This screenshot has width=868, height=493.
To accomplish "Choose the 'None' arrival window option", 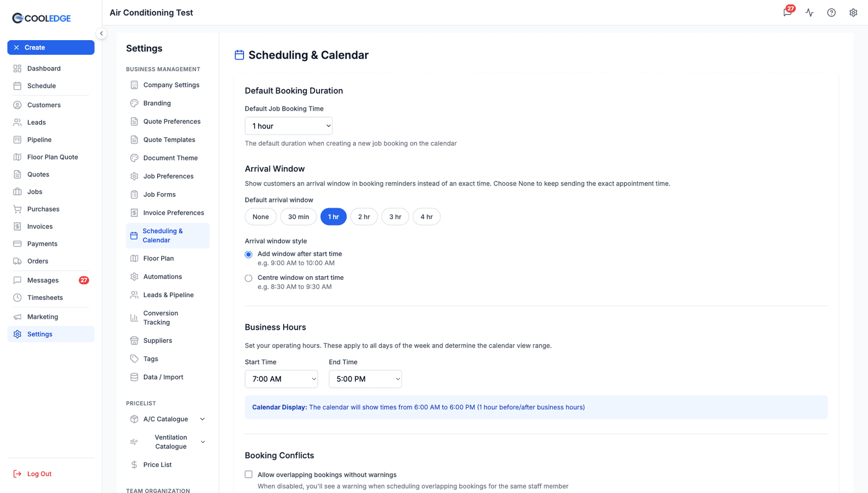I will [260, 217].
